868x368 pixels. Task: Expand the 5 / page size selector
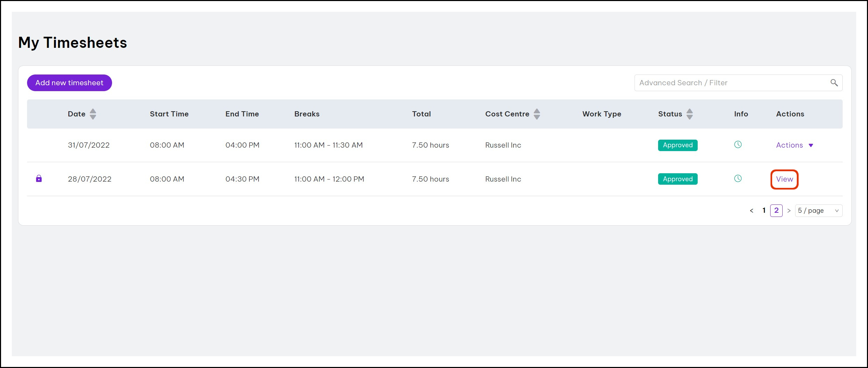818,211
